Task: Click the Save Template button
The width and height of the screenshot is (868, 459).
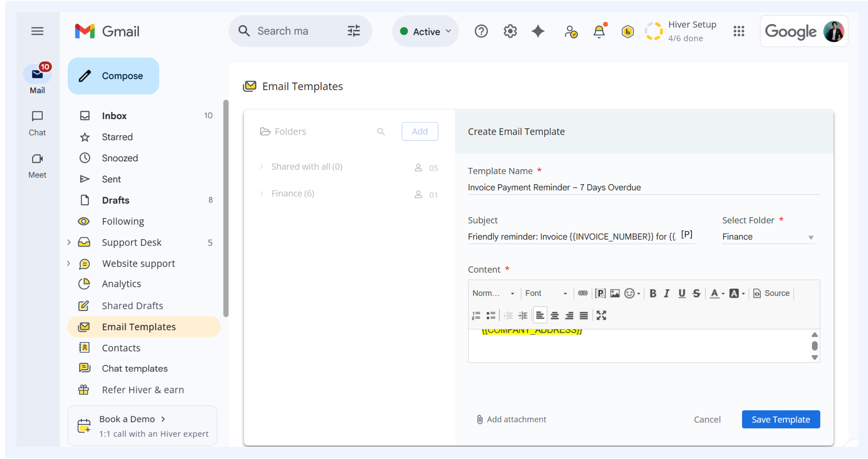Action: (x=780, y=420)
